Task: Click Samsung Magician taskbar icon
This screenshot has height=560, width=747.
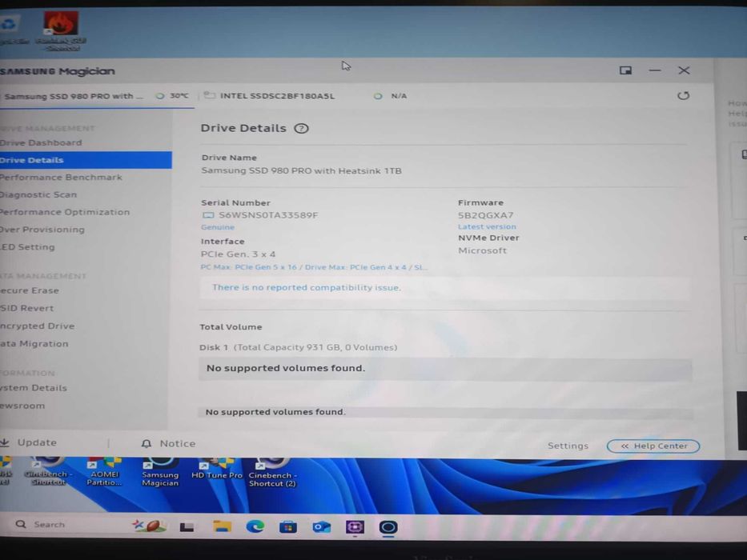Action: point(388,527)
